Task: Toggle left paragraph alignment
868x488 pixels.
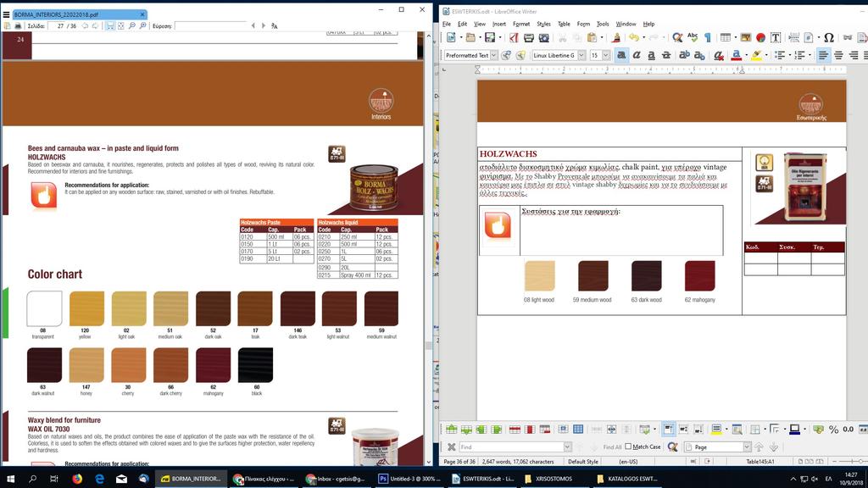Action: click(824, 55)
